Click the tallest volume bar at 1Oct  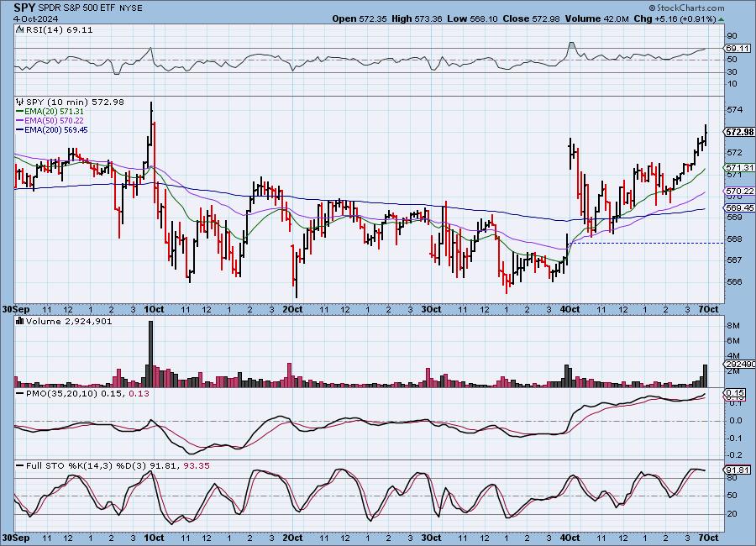coord(150,354)
